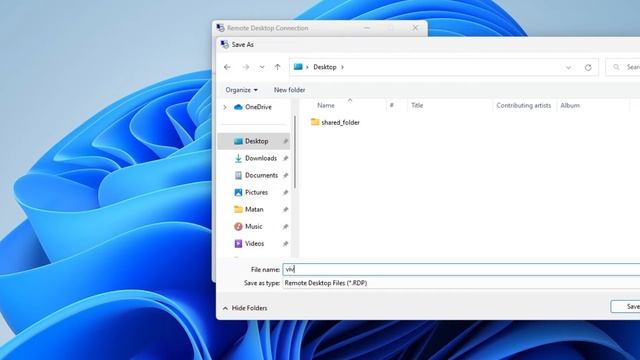Click the pin icon beside Downloads
This screenshot has width=640, height=360.
point(285,158)
